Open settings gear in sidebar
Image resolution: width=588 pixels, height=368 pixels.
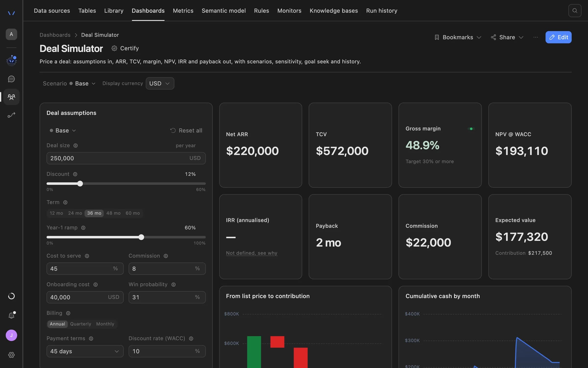[x=11, y=355]
